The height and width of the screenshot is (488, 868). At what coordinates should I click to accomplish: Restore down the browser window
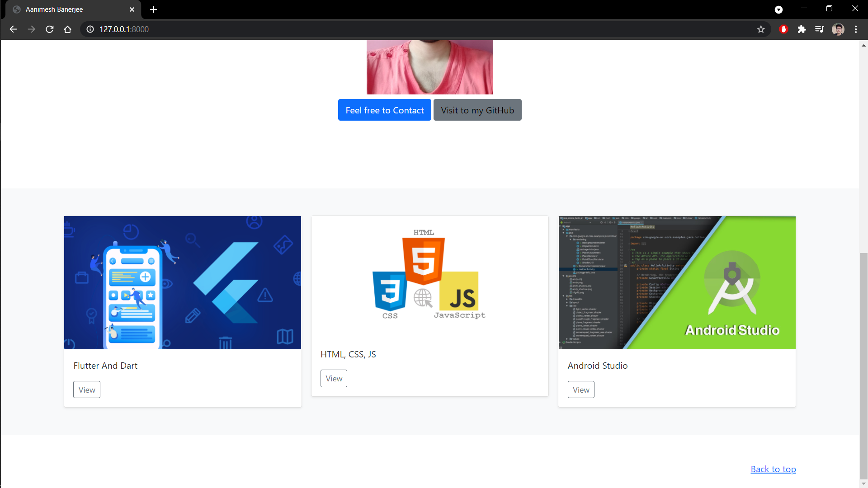pyautogui.click(x=829, y=9)
